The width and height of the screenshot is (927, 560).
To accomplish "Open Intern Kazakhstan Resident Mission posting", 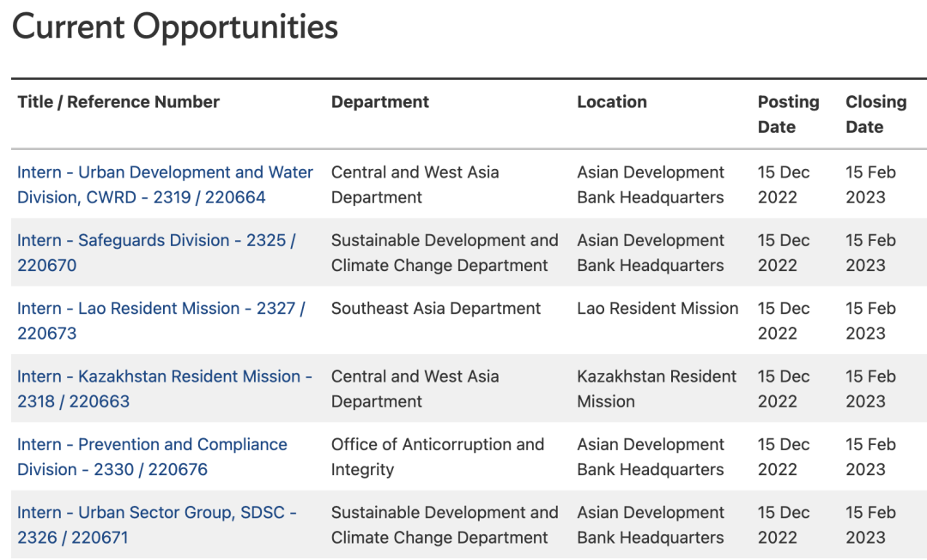I will pos(164,388).
